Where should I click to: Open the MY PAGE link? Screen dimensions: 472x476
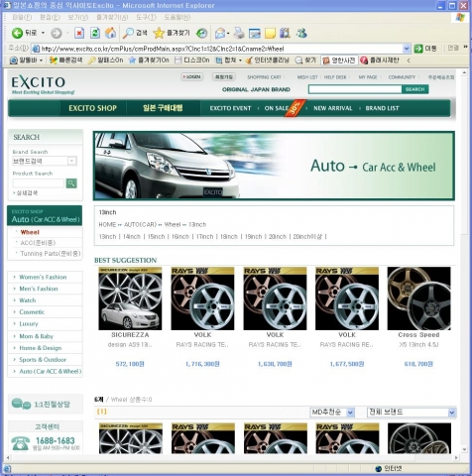pos(368,77)
